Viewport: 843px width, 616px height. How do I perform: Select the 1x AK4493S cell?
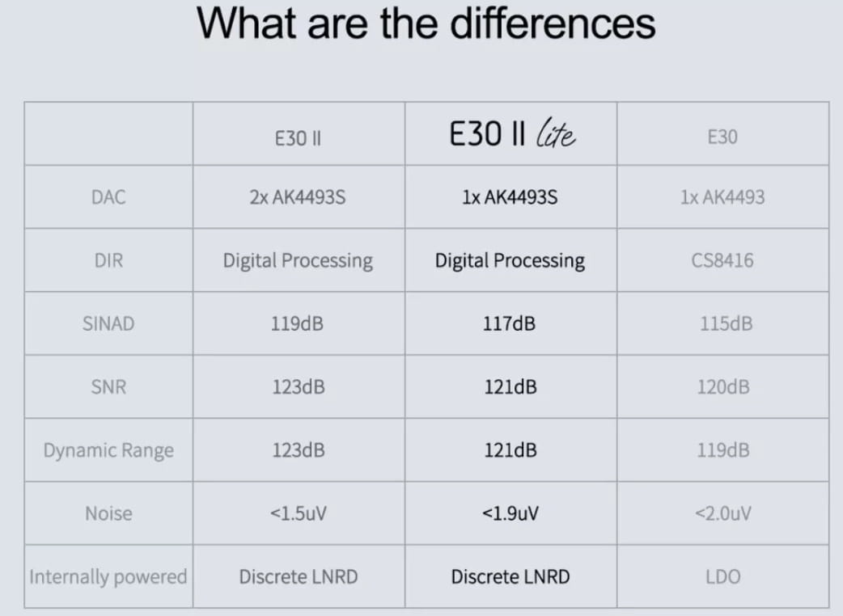510,197
